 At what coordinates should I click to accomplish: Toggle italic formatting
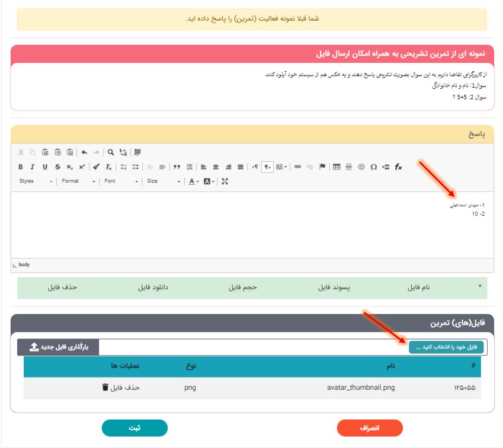pyautogui.click(x=33, y=167)
